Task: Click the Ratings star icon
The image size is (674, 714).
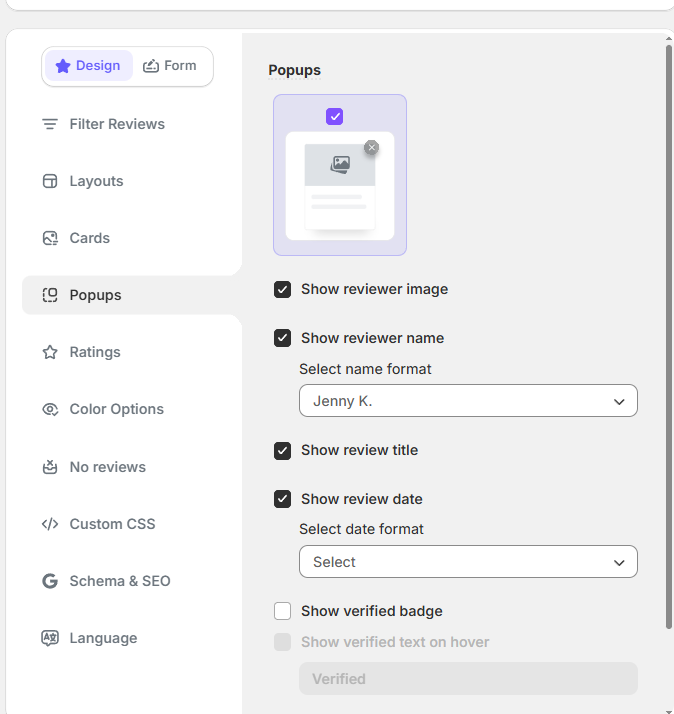Action: tap(50, 352)
